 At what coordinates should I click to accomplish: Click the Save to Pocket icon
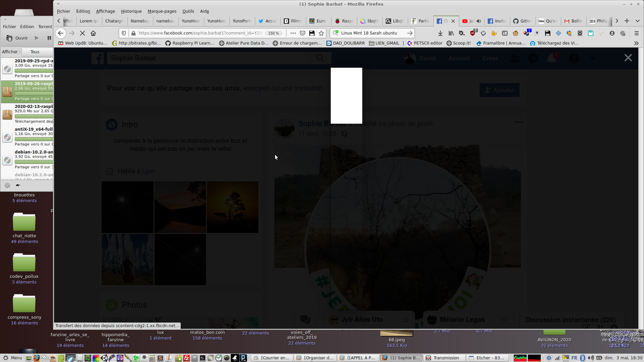pyautogui.click(x=303, y=33)
